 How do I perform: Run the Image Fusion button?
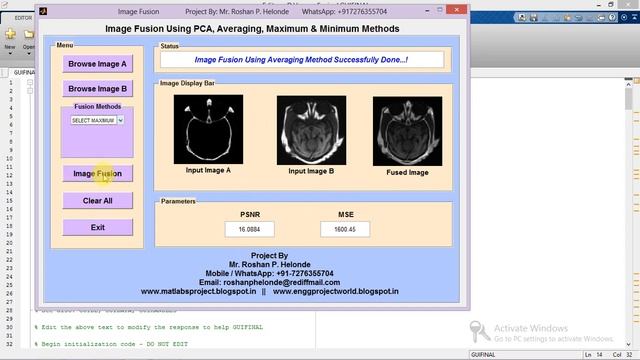pos(98,173)
